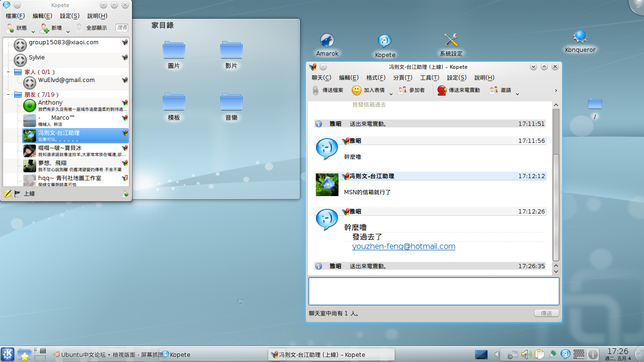Open the 模板 folder in 家目錄
The width and height of the screenshot is (644, 362).
pos(174,107)
